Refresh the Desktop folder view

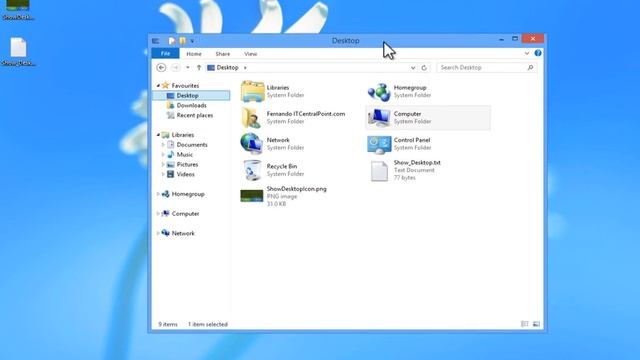click(x=424, y=68)
